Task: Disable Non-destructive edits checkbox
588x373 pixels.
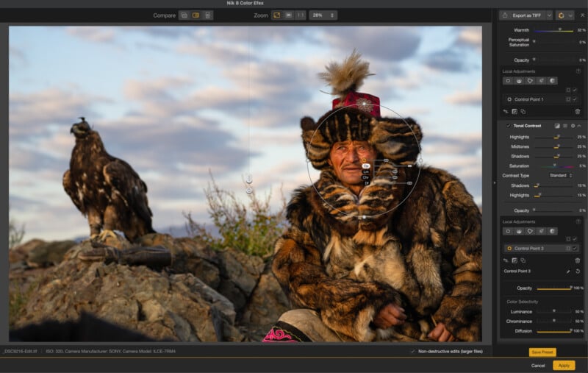Action: coord(412,351)
